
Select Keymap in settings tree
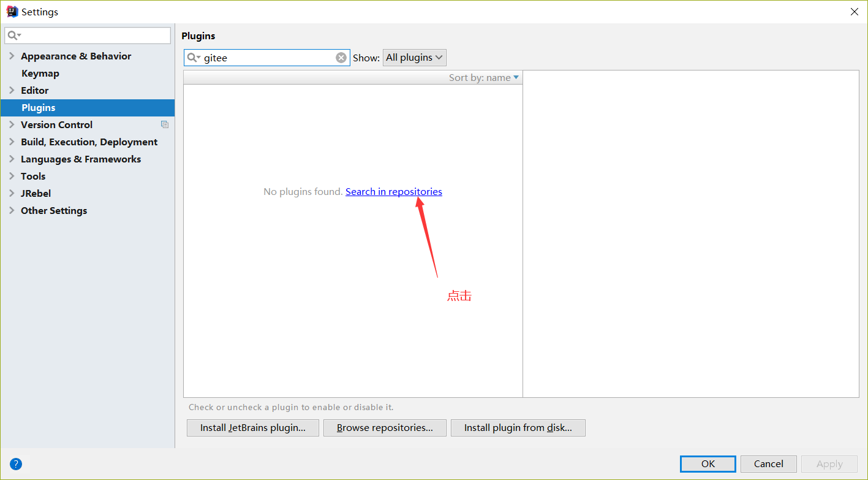pos(40,73)
